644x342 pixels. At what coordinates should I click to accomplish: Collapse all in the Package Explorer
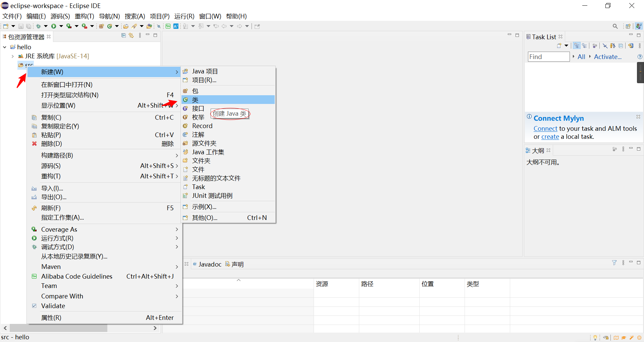(x=123, y=36)
